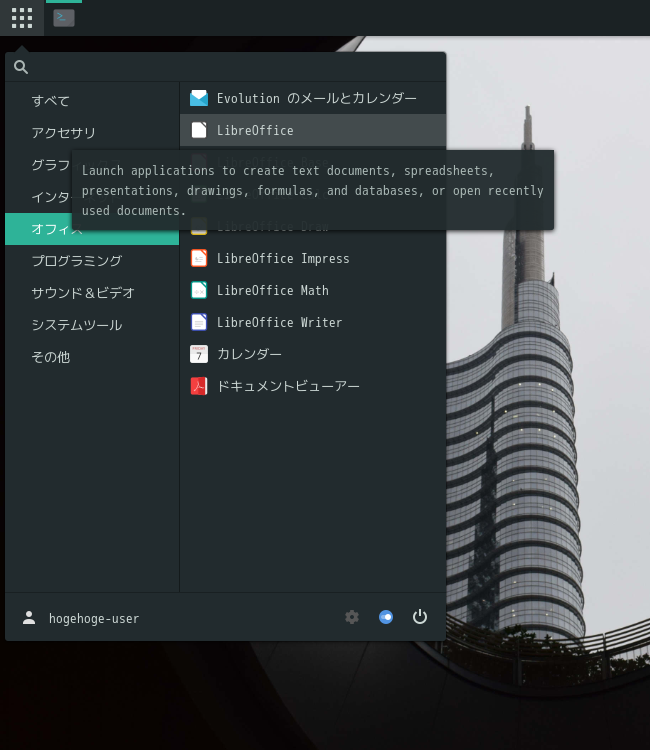Viewport: 650px width, 750px height.
Task: Click the user avatar icon
Action: [x=29, y=618]
